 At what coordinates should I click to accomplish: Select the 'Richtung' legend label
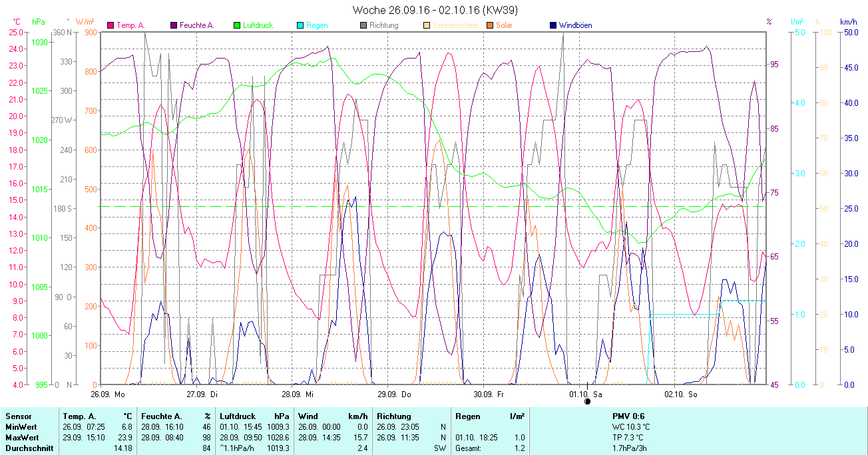(x=384, y=25)
